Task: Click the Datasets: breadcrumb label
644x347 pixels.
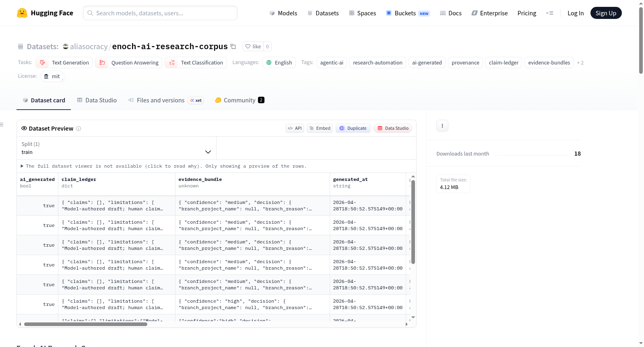Action: (43, 47)
